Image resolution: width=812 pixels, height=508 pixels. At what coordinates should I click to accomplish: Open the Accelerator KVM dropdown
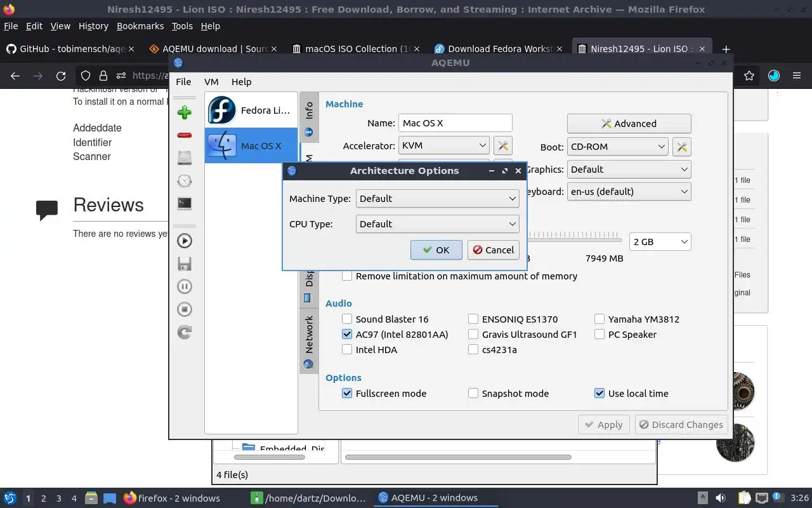tap(443, 145)
